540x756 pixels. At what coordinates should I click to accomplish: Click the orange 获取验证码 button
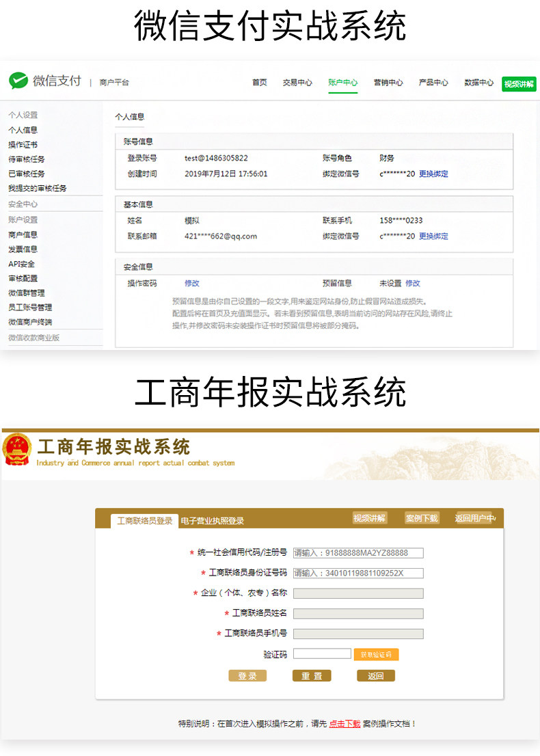[376, 654]
